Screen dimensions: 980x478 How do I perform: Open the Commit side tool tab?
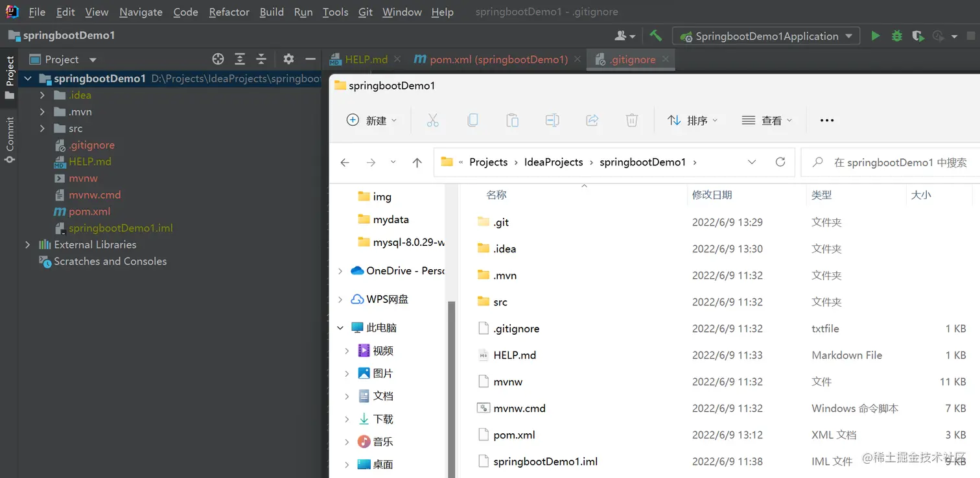tap(10, 139)
